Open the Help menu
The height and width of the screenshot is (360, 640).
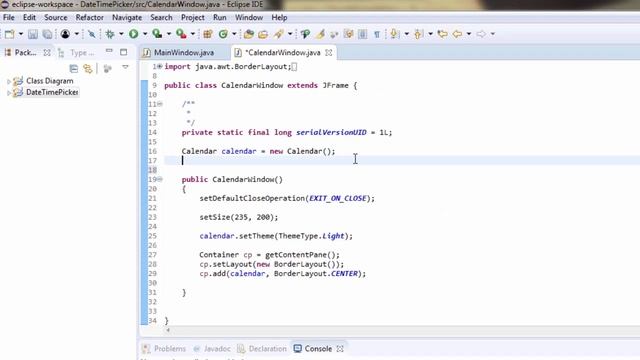point(279,18)
